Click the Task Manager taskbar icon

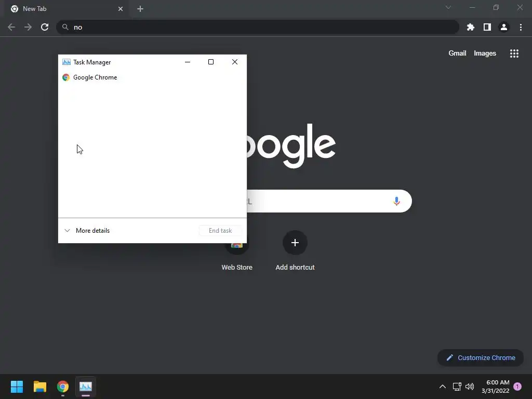tap(86, 387)
